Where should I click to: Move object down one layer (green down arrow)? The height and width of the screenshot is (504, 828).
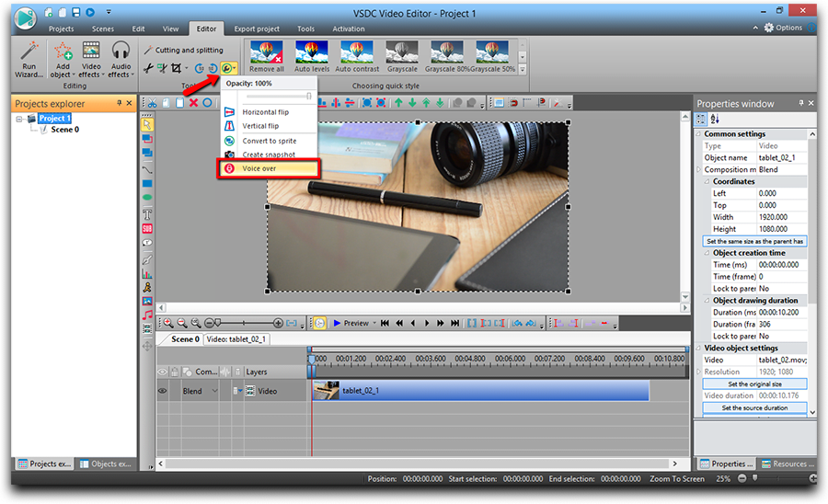(412, 103)
